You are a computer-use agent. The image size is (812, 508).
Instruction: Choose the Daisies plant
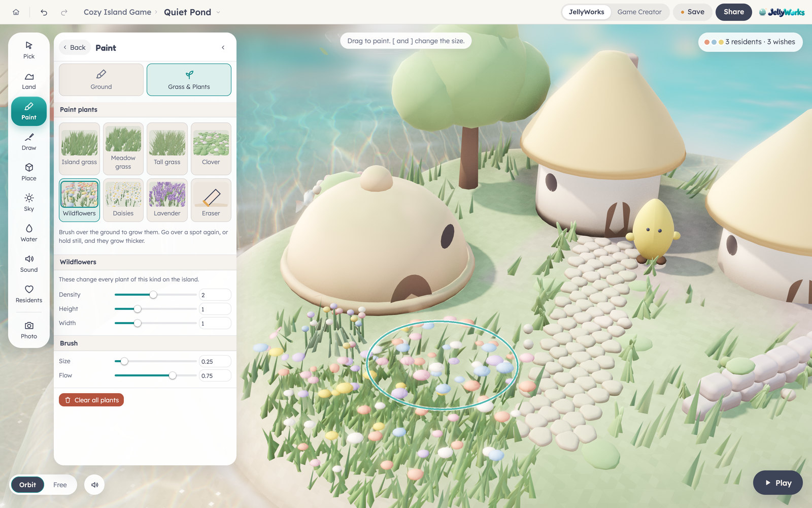click(x=123, y=200)
